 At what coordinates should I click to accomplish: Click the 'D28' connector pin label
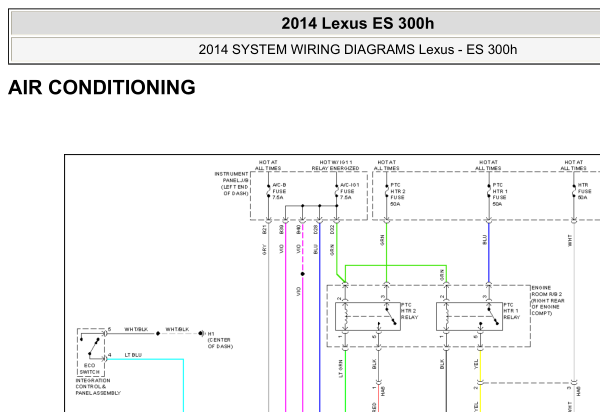[x=316, y=230]
